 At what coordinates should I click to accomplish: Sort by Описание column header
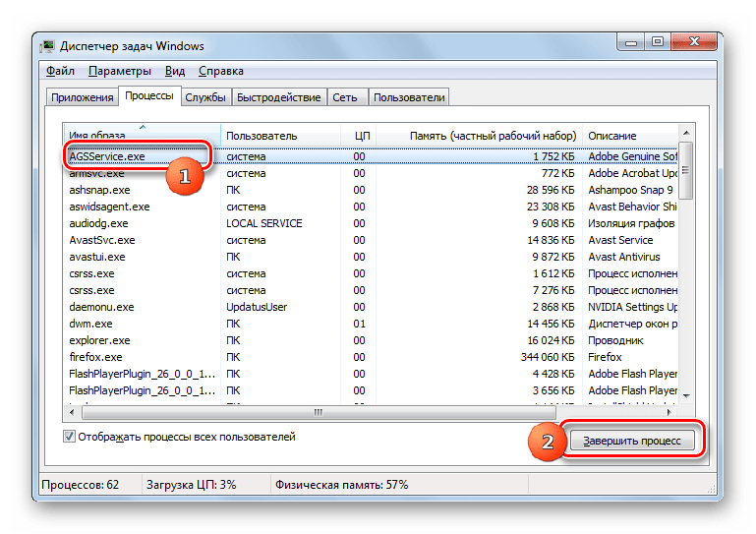tap(630, 136)
